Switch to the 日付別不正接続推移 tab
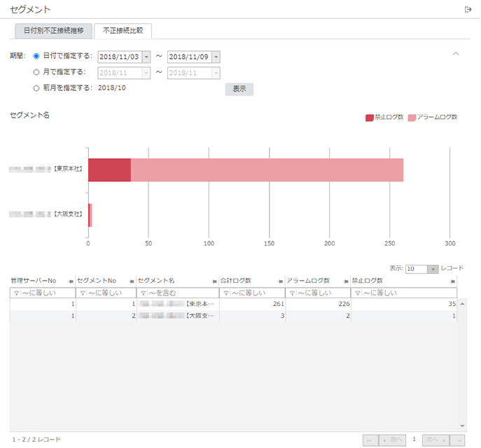 [x=54, y=31]
